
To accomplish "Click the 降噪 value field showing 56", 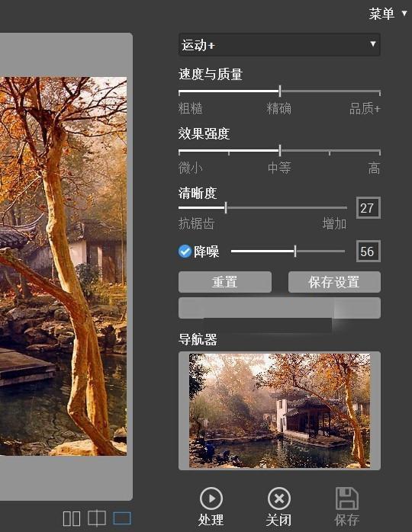I will click(369, 252).
